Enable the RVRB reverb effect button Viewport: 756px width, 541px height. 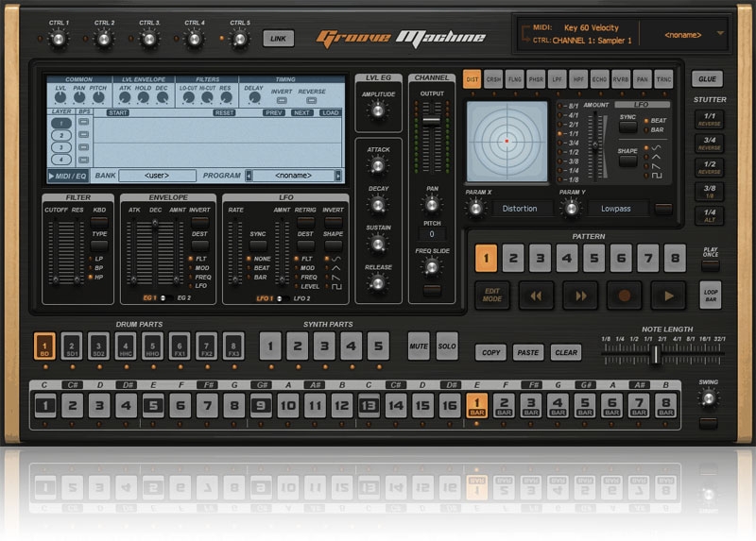(621, 79)
